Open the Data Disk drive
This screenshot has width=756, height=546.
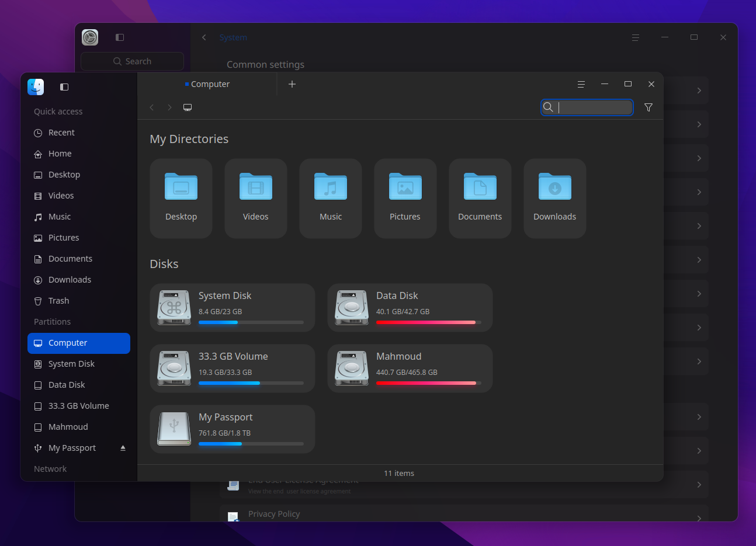(x=410, y=308)
